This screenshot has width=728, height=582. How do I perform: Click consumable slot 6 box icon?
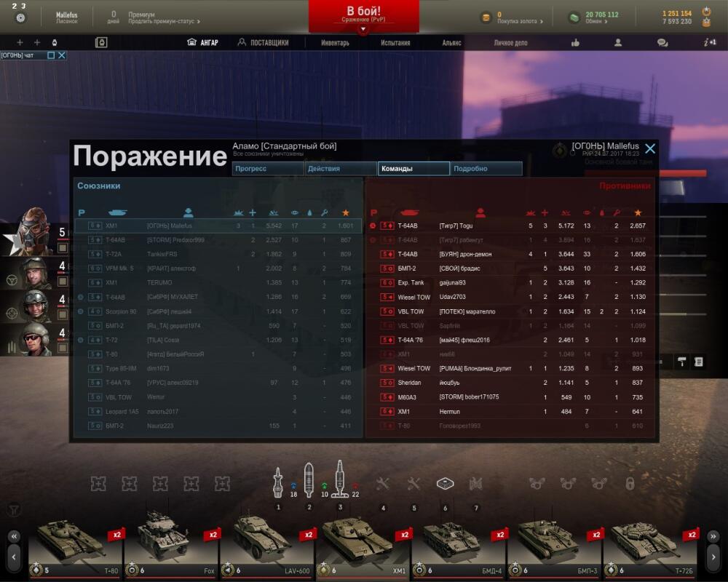pyautogui.click(x=445, y=484)
